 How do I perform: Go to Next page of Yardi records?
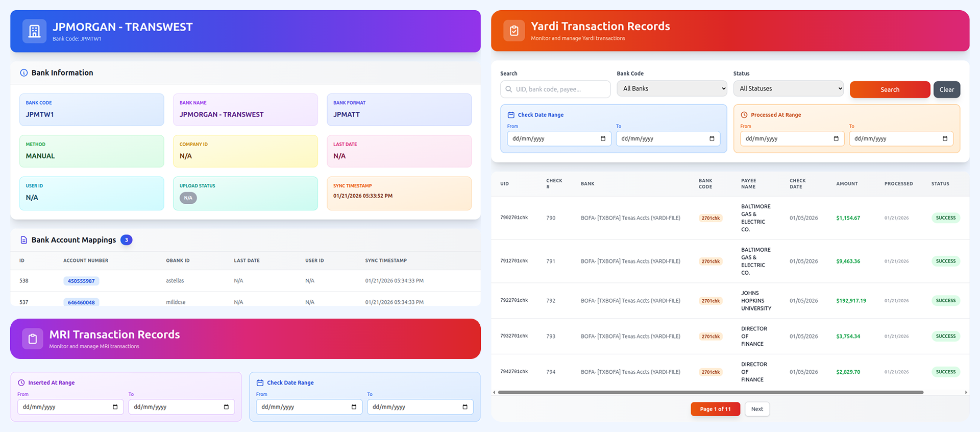[x=757, y=409]
